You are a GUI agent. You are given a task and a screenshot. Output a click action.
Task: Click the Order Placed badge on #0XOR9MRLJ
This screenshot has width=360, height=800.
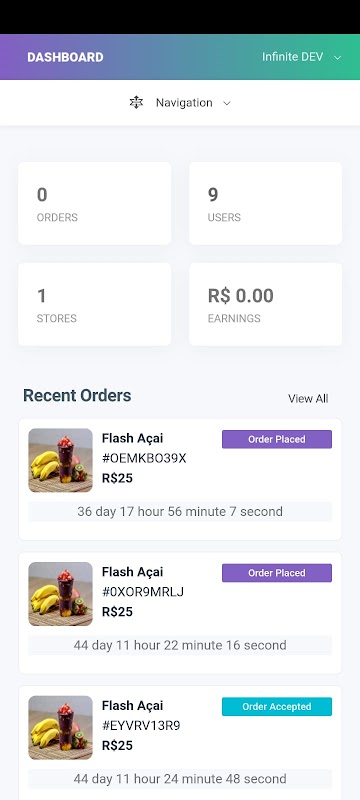[x=277, y=573]
